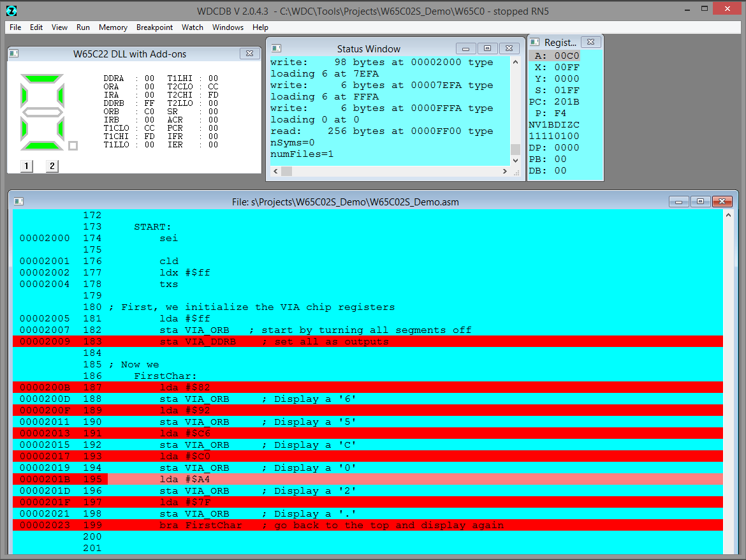This screenshot has height=560, width=746.
Task: Close the W65C22 DLL with Add-ons window
Action: (247, 54)
